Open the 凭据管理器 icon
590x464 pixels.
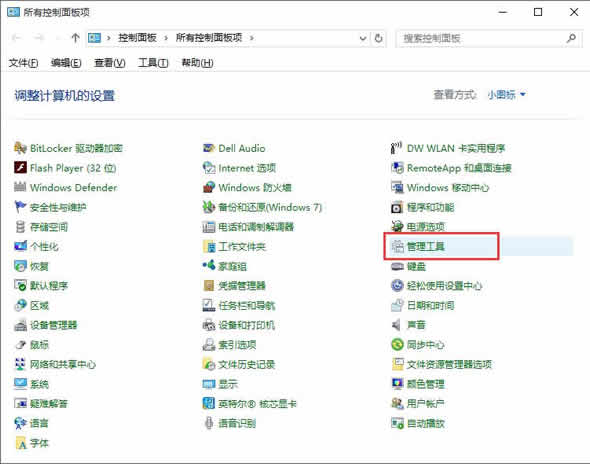click(x=209, y=286)
